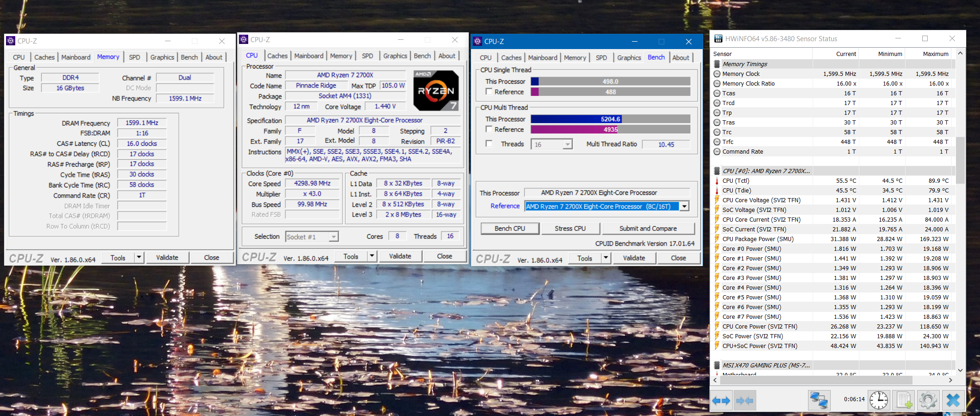Open About tab in the middle CPU-Z window
This screenshot has width=980, height=416.
(447, 56)
